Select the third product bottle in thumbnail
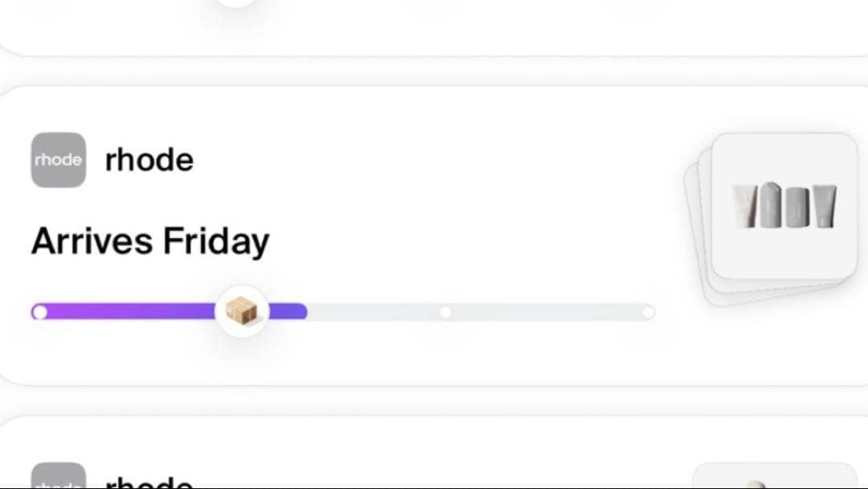 pos(796,206)
